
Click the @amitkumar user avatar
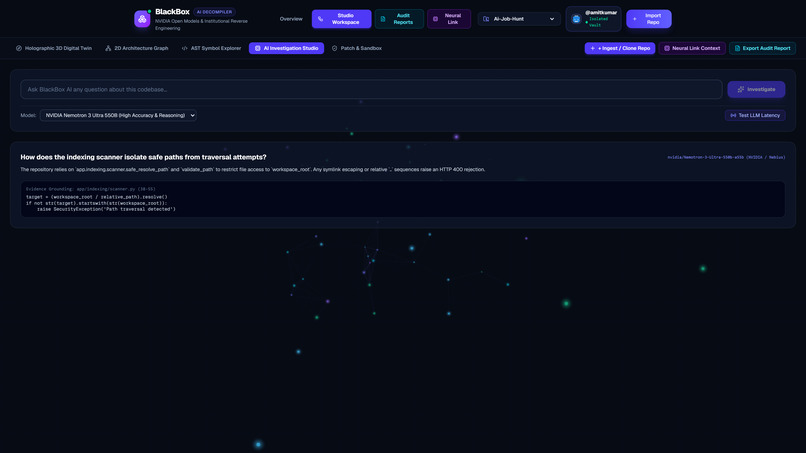576,19
